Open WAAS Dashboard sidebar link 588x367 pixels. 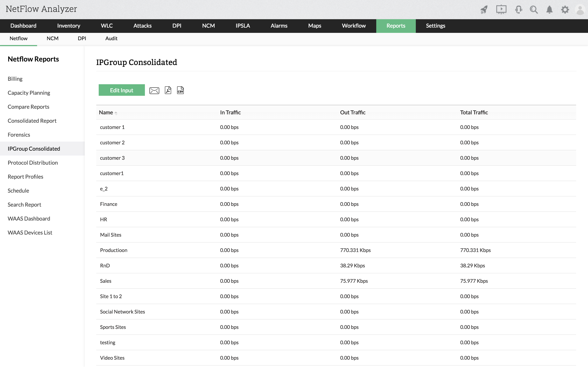pyautogui.click(x=29, y=218)
